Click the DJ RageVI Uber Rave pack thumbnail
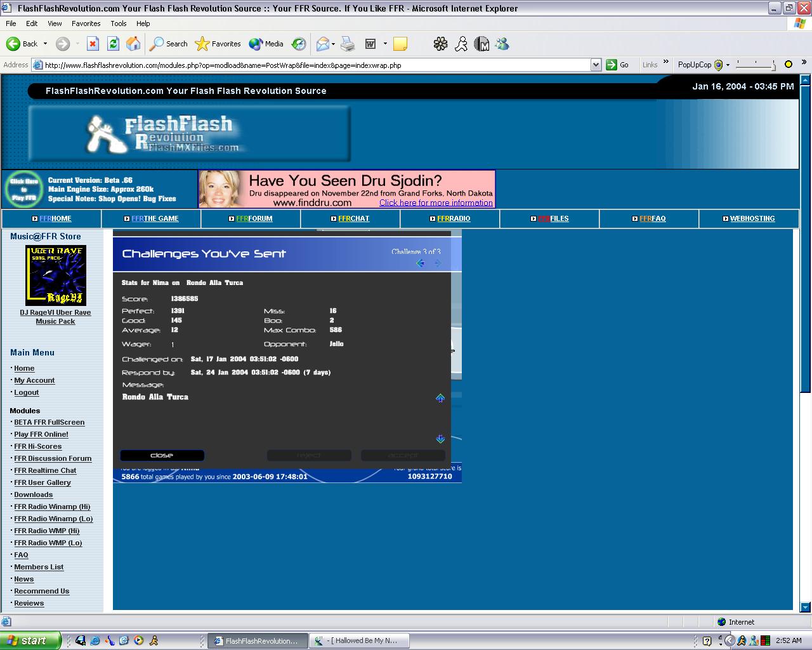The height and width of the screenshot is (650, 812). click(x=56, y=275)
